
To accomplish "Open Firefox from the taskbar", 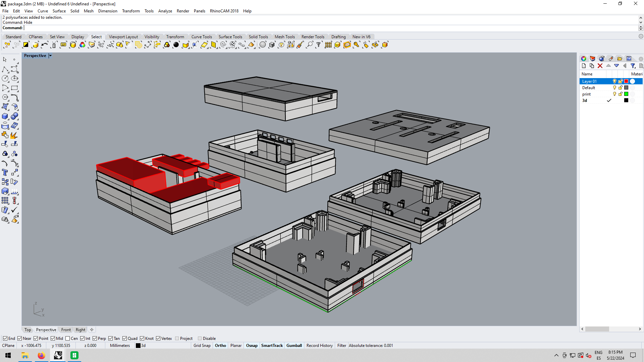I will pos(41,356).
